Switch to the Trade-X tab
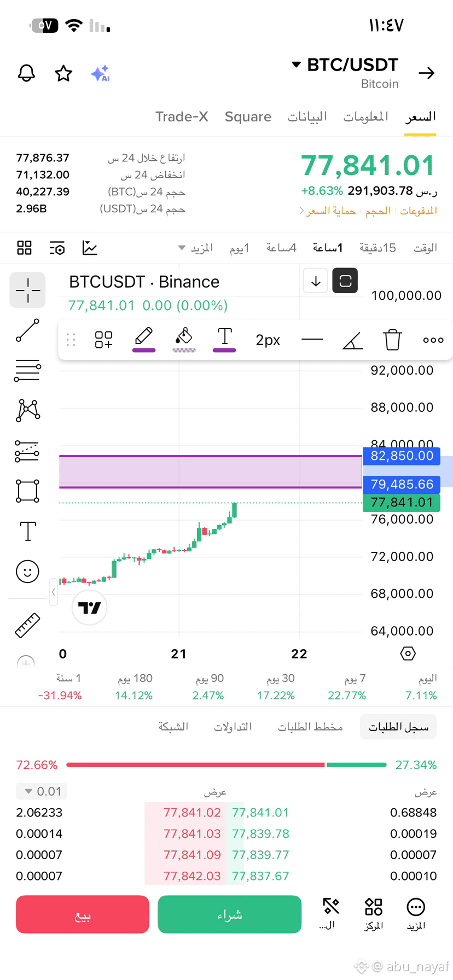 coord(182,116)
